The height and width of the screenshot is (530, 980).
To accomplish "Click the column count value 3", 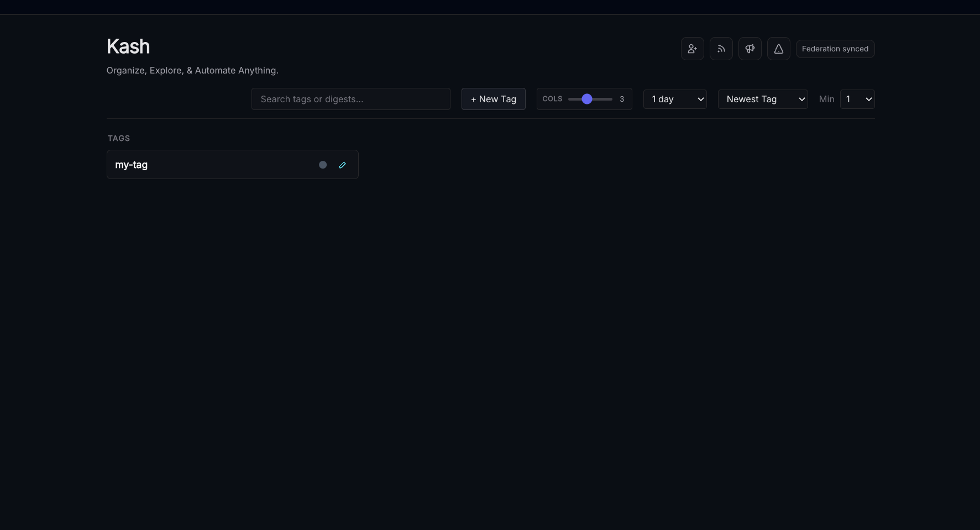I will tap(622, 99).
